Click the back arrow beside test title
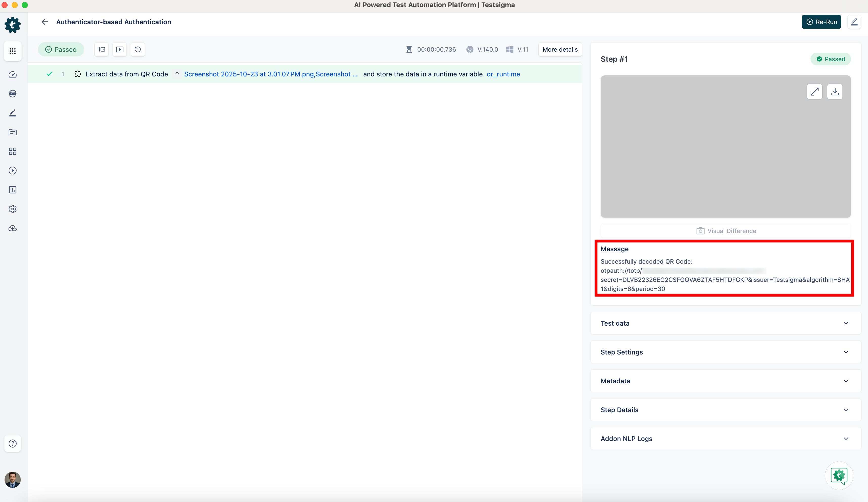 45,22
